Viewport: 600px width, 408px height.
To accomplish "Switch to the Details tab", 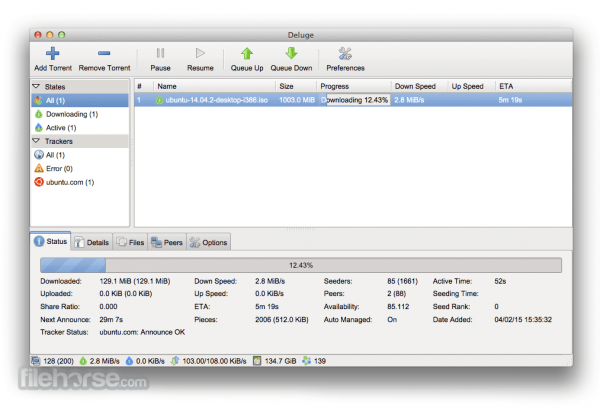I will [92, 242].
